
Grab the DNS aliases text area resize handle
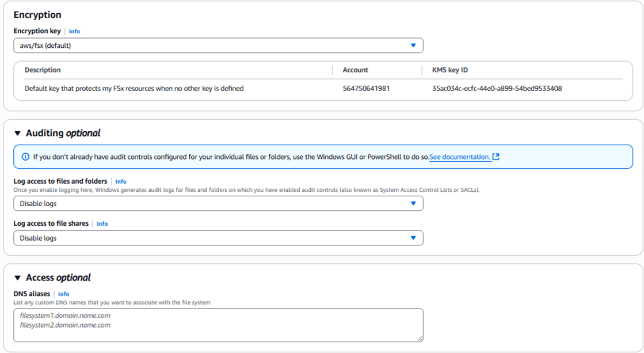[x=420, y=339]
